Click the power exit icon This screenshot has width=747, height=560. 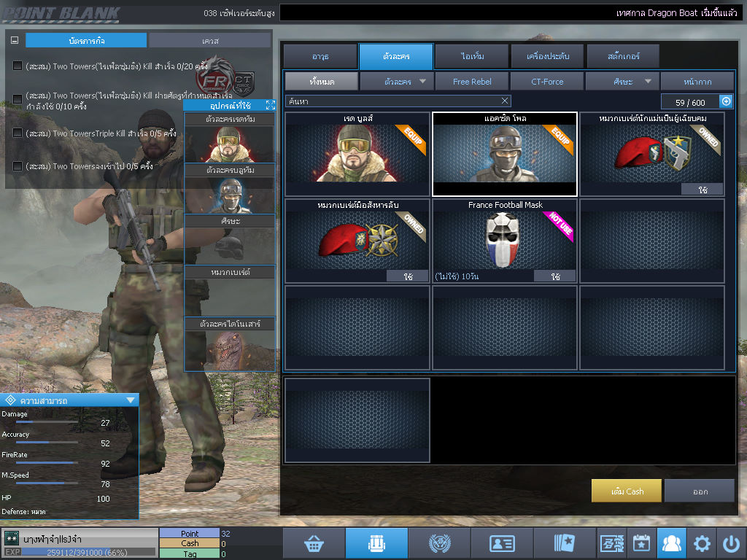pos(731,543)
